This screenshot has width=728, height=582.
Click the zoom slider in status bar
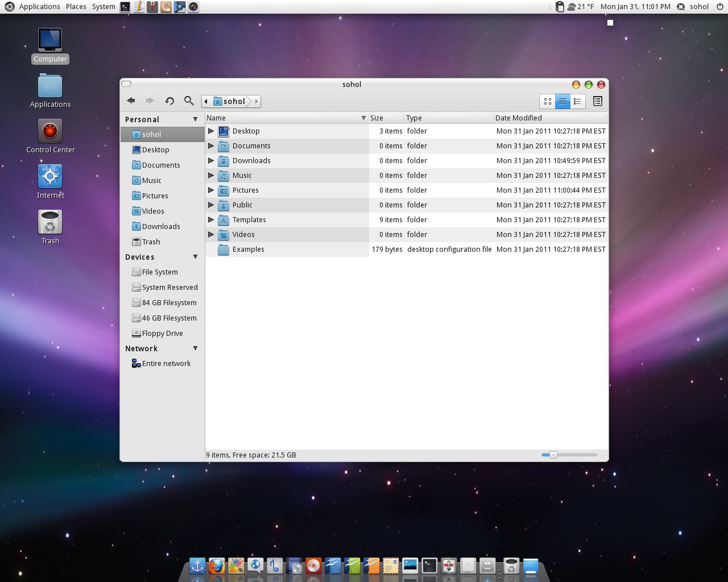pyautogui.click(x=553, y=455)
